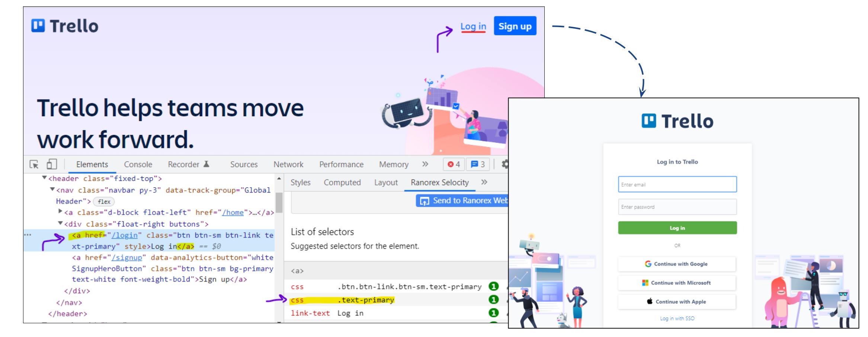This screenshot has width=868, height=337.
Task: Open the Performance tab
Action: 341,164
